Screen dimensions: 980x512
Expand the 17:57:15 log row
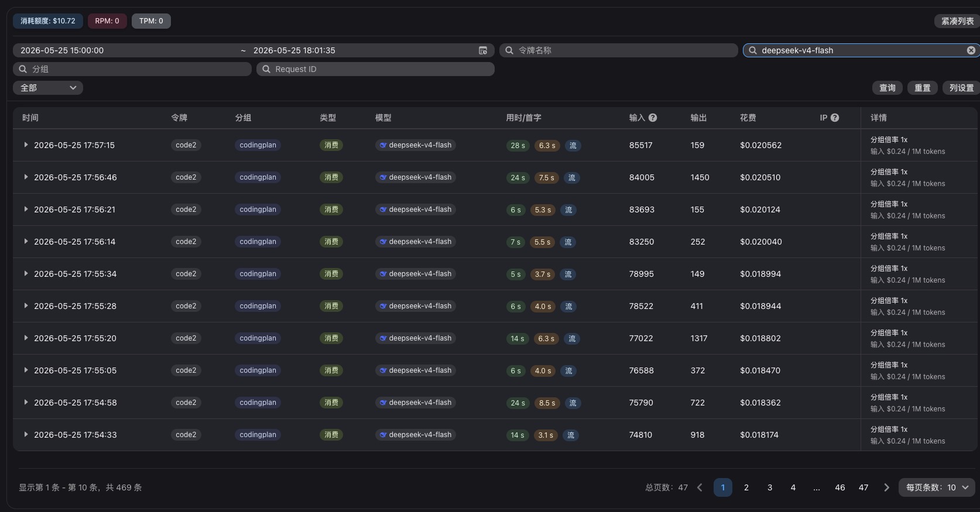point(26,145)
